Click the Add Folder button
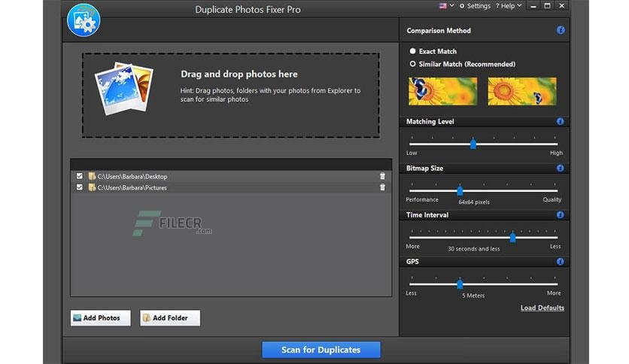The height and width of the screenshot is (364, 629). tap(170, 317)
